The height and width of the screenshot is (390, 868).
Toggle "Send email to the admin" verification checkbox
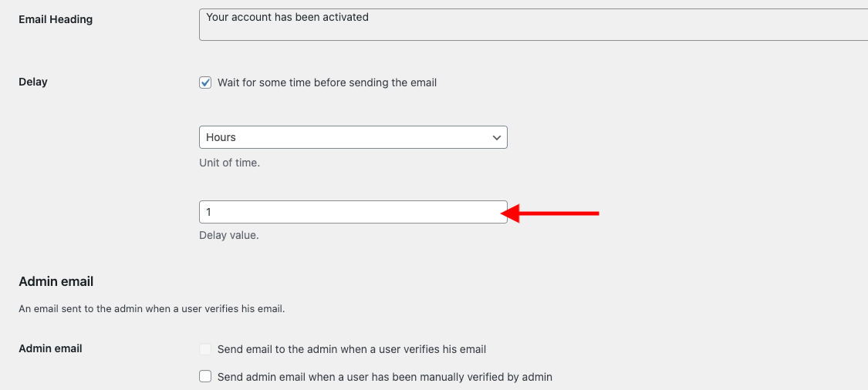(205, 349)
